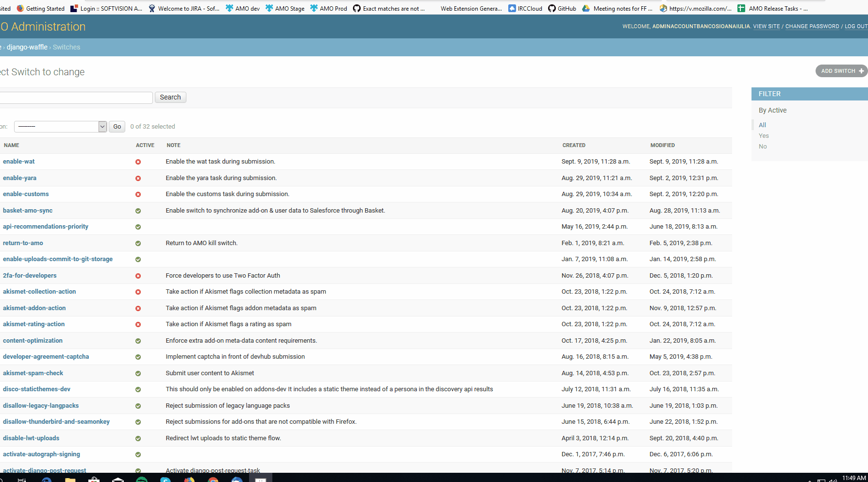Open the Getting Started Firefox bookmark
The height and width of the screenshot is (482, 868).
pos(41,8)
